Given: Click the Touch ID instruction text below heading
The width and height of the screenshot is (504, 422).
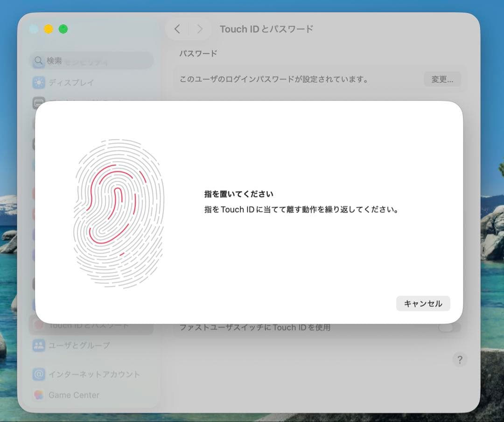Looking at the screenshot, I should (302, 210).
